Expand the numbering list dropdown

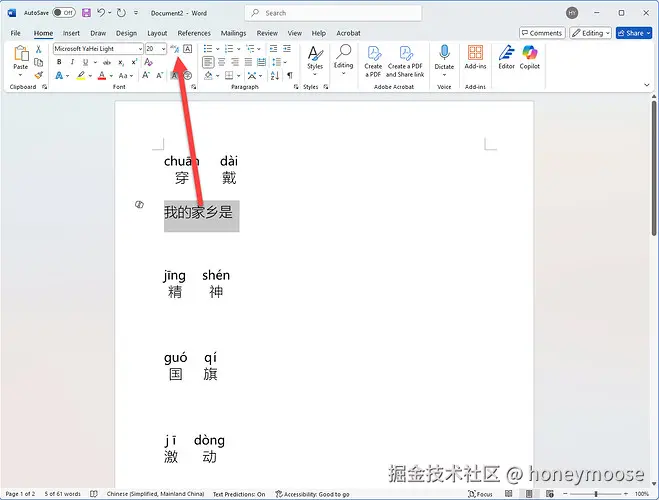point(238,49)
